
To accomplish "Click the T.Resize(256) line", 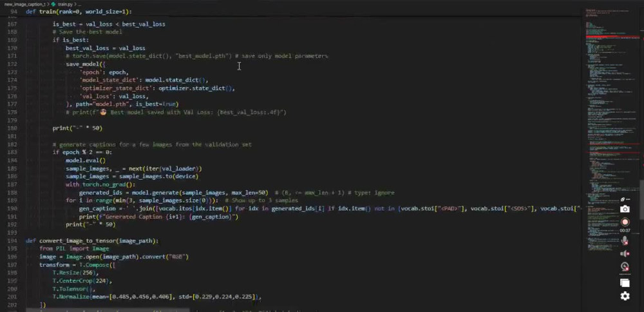I will [75, 273].
